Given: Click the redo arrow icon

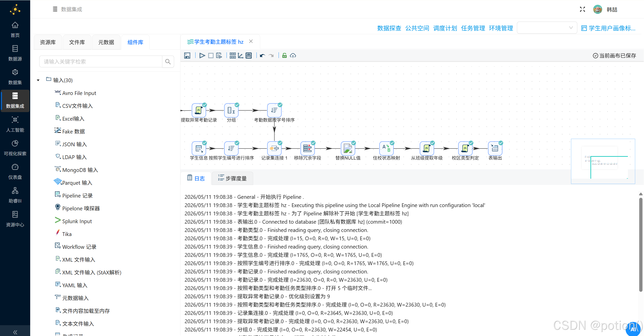Looking at the screenshot, I should [x=271, y=56].
